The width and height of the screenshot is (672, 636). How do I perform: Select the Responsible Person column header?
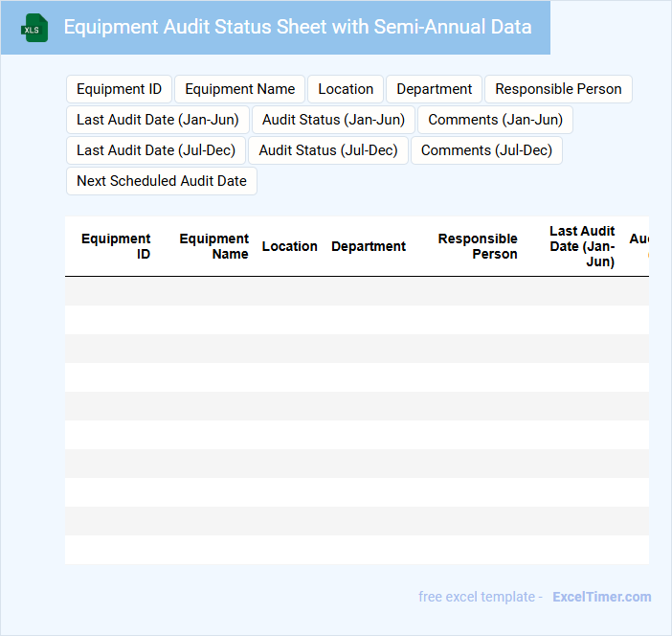[x=478, y=246]
